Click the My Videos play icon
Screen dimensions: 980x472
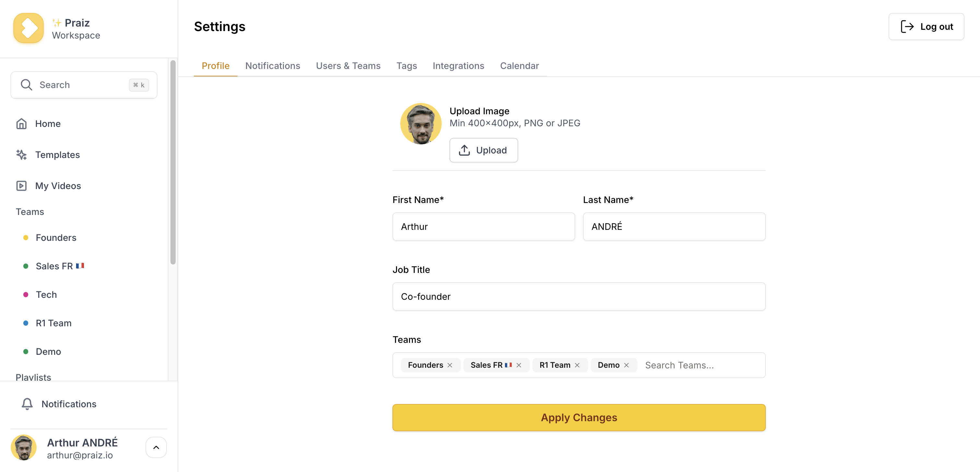pos(21,186)
